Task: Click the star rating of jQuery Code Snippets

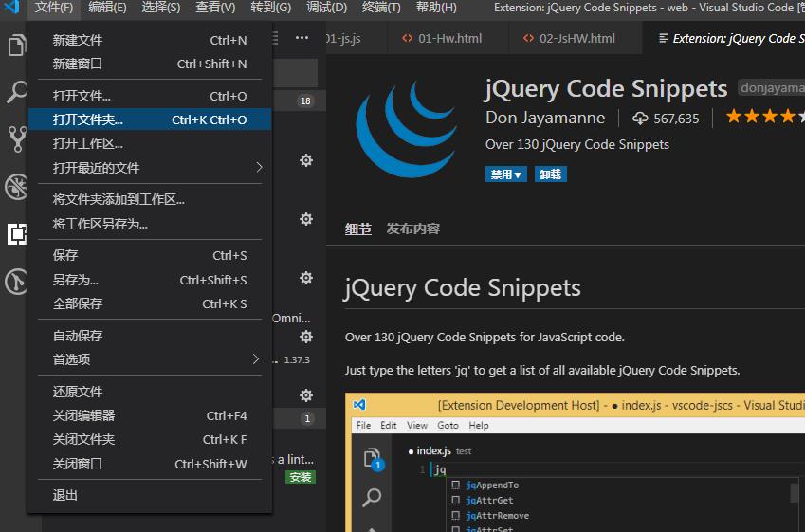Action: pos(765,117)
